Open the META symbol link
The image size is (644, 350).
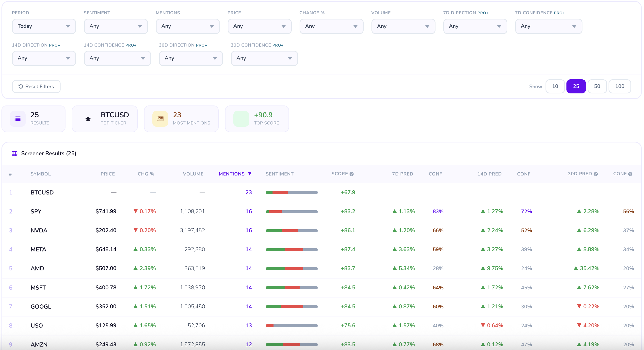(x=38, y=250)
